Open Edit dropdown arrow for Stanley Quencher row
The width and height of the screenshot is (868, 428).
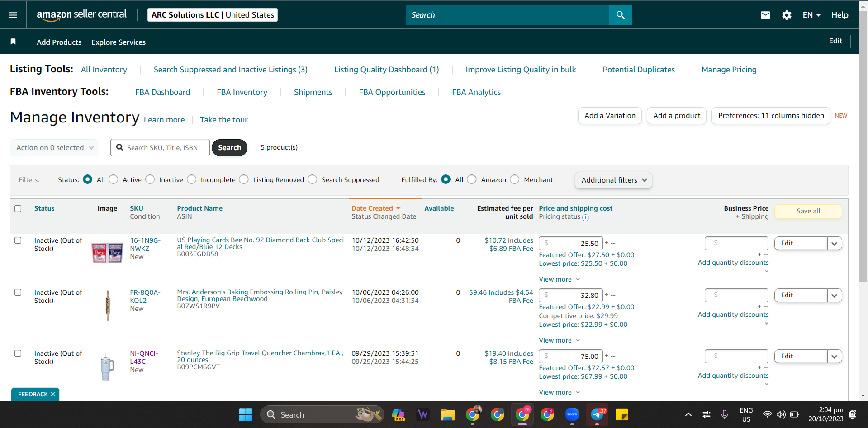tap(834, 356)
